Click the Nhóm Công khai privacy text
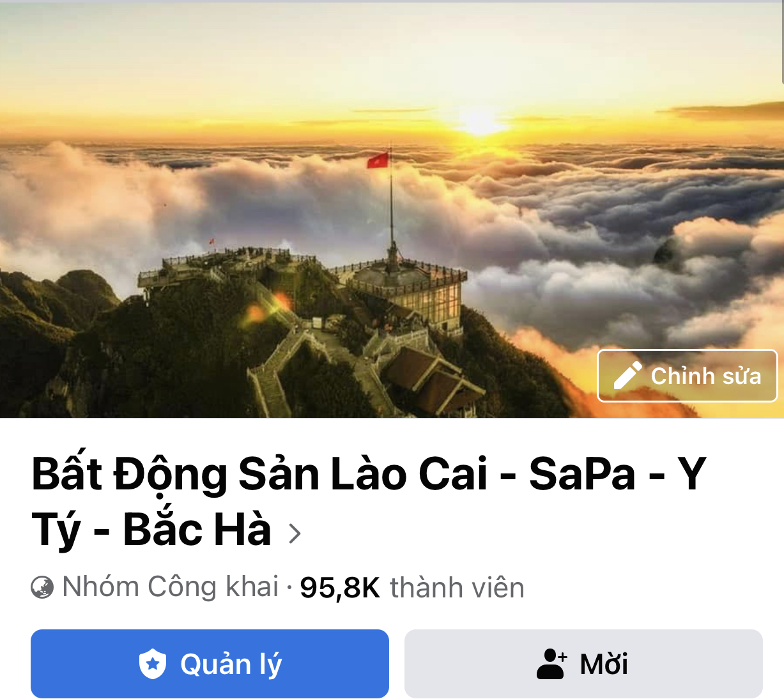This screenshot has width=784, height=699. pos(171,587)
